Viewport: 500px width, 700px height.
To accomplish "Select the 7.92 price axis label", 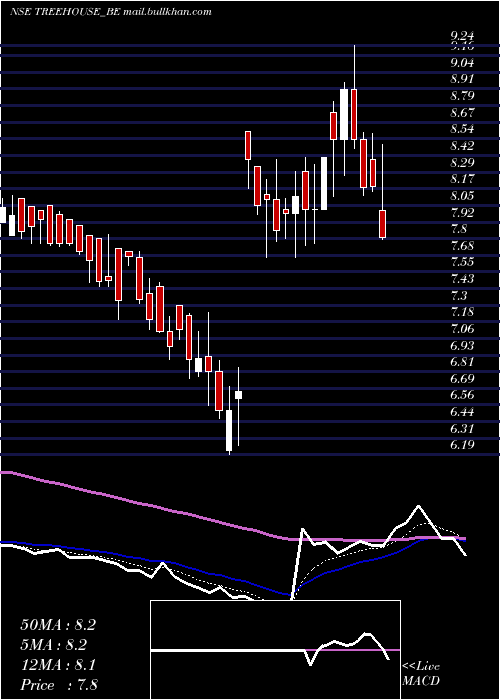I will 462,212.
